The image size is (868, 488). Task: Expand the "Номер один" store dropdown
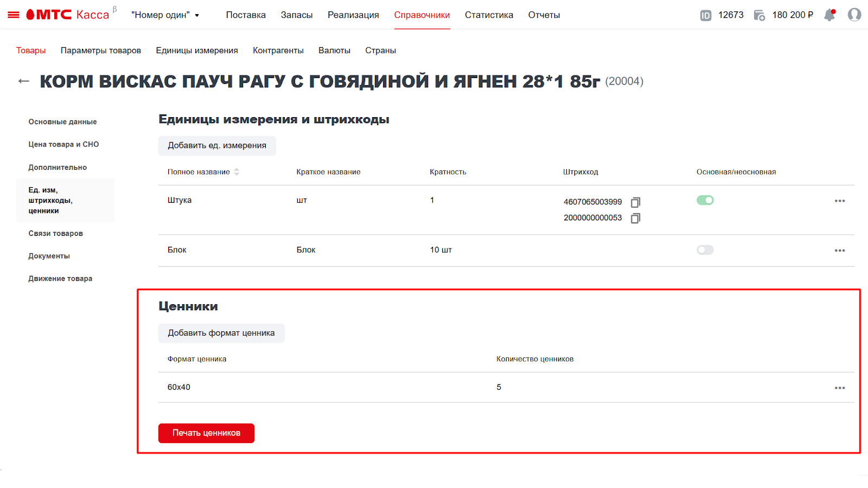point(165,15)
